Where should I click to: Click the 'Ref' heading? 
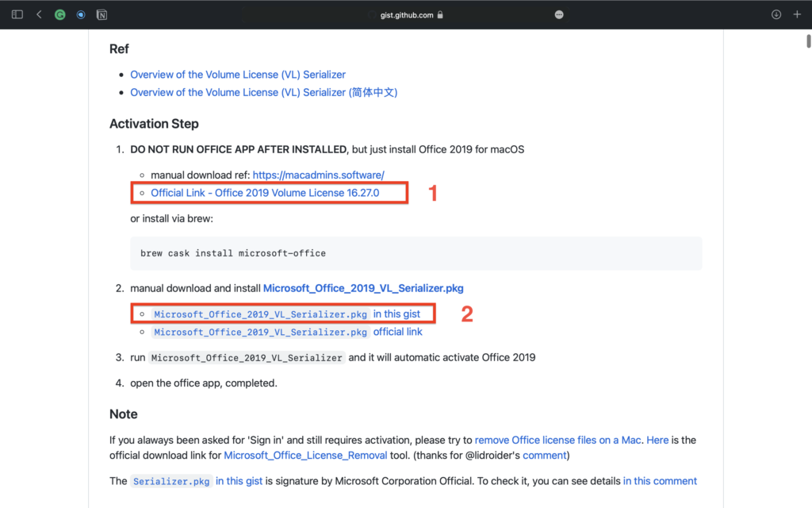119,48
